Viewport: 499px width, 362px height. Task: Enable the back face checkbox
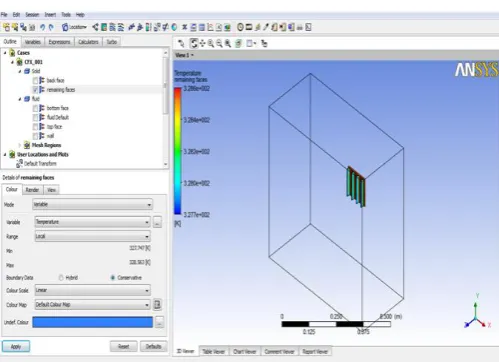click(x=35, y=81)
